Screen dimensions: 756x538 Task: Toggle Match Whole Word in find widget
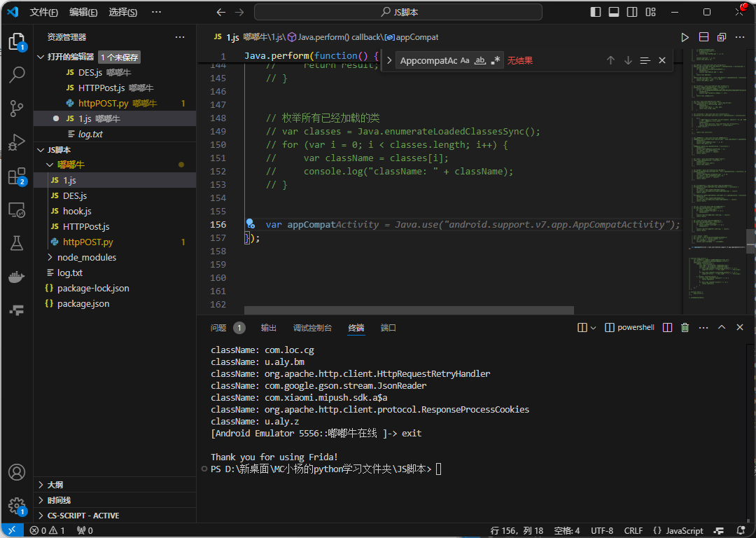(x=480, y=61)
